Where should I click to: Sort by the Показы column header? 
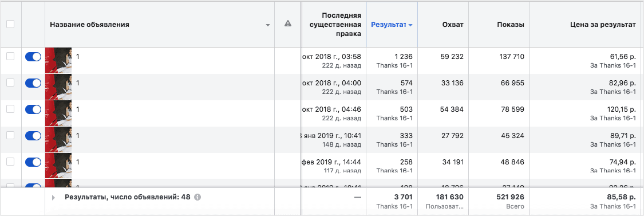510,24
